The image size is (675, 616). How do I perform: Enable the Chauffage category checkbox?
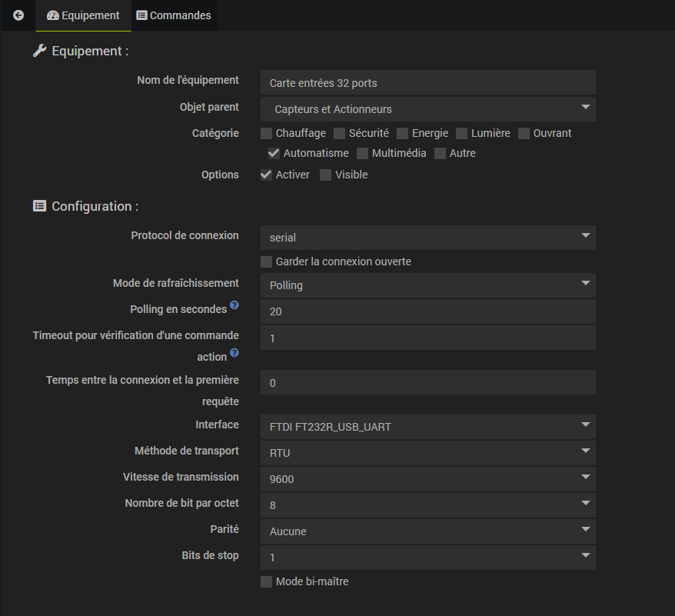point(267,134)
